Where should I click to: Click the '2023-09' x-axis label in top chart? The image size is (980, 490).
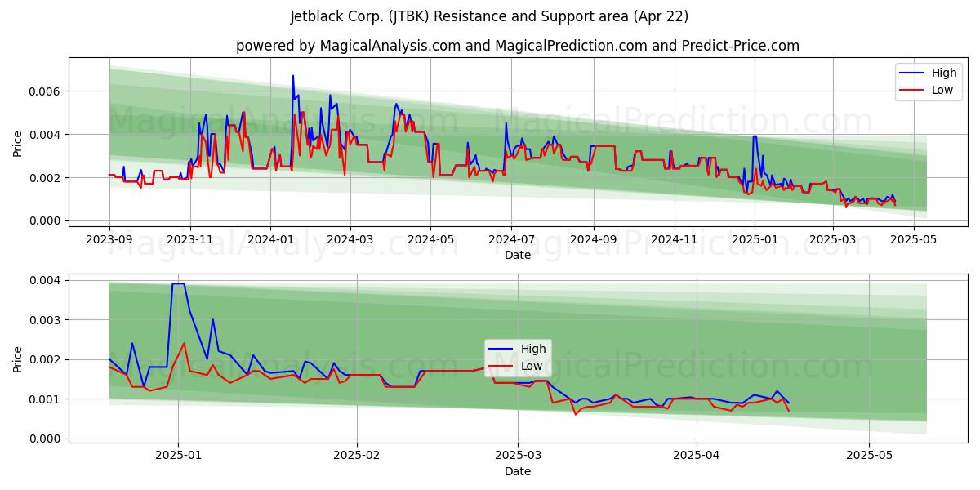click(x=109, y=239)
